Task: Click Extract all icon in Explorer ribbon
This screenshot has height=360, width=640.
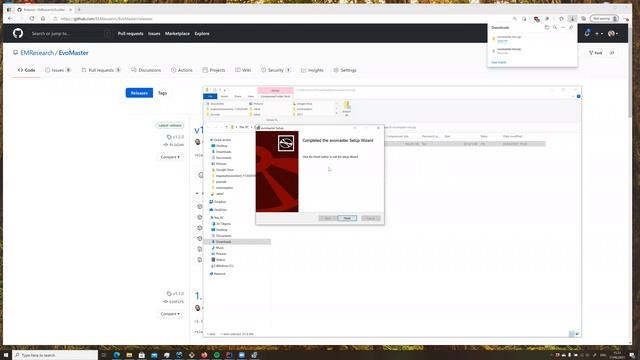Action: [x=347, y=109]
